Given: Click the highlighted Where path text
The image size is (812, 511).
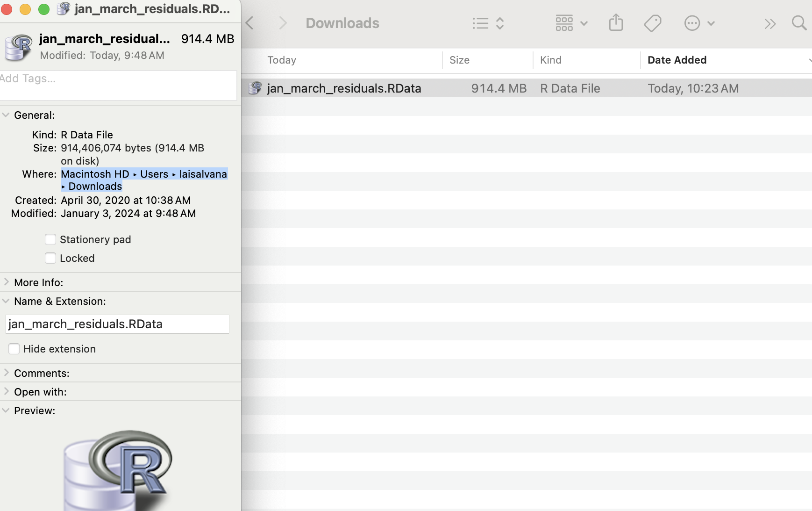Looking at the screenshot, I should coord(144,180).
